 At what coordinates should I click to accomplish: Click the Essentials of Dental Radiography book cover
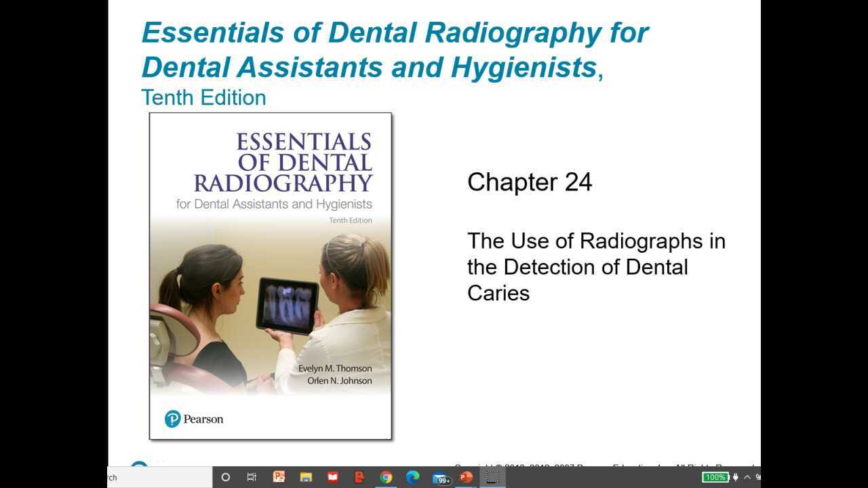pos(271,275)
